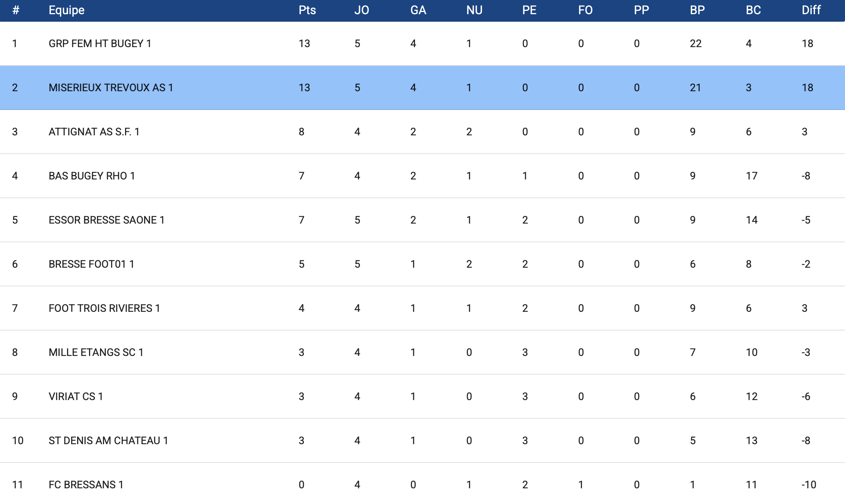Click the Equipe column header
This screenshot has width=845, height=504.
point(67,10)
